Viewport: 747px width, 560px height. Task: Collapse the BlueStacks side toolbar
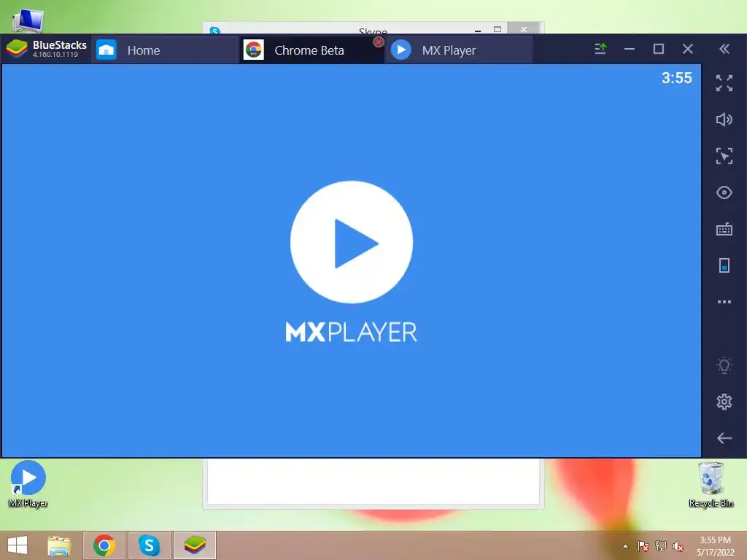click(x=724, y=49)
